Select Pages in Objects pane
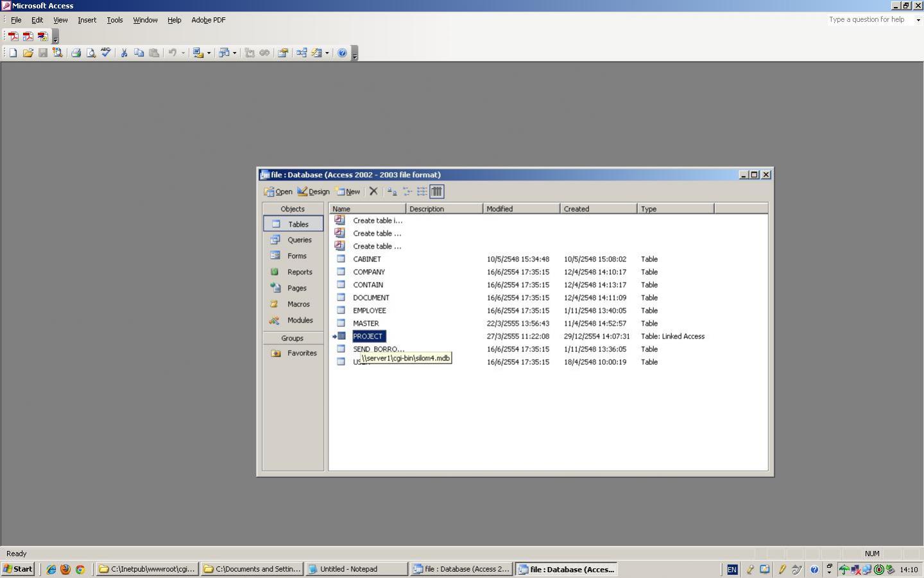This screenshot has height=578, width=924. (293, 288)
